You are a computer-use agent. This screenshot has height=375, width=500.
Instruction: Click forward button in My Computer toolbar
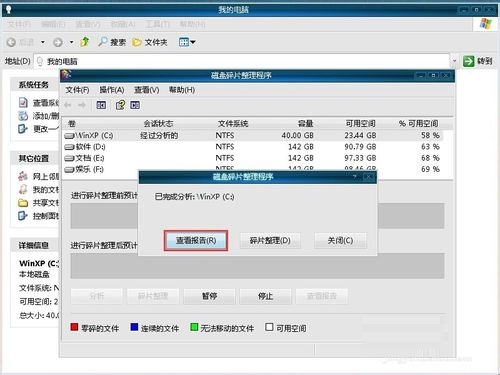58,42
